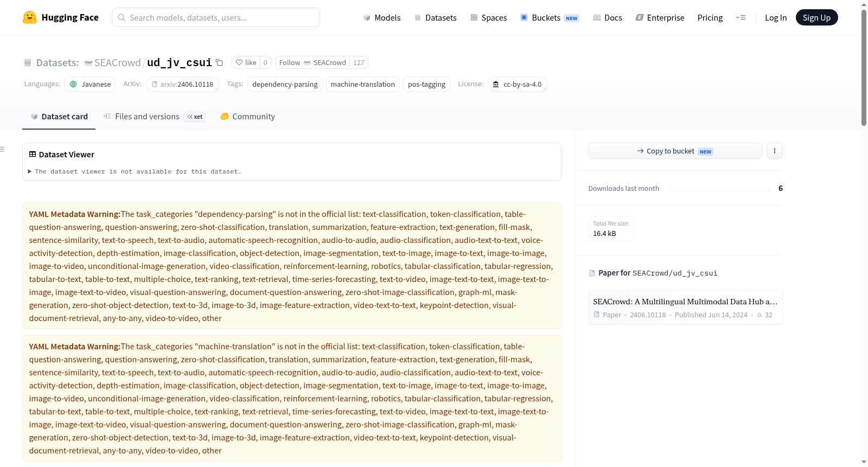
Task: Click the search magnifier icon
Action: (122, 17)
